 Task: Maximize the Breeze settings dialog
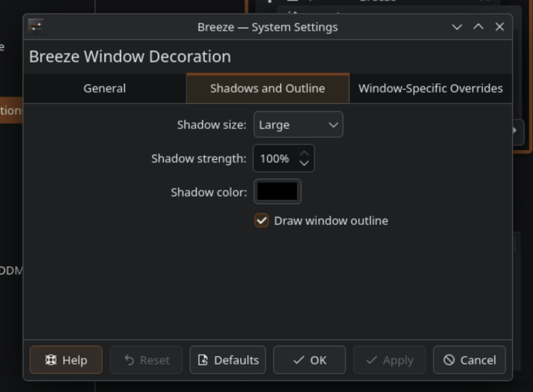tap(478, 27)
